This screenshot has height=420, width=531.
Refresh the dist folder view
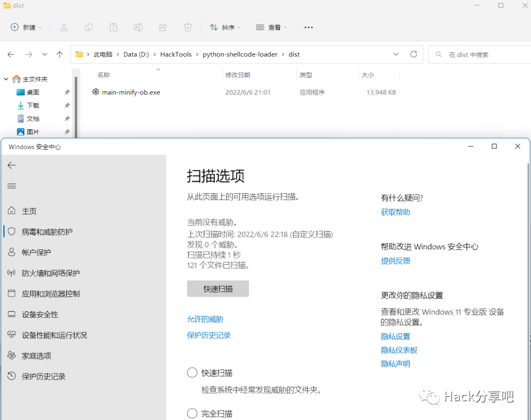pyautogui.click(x=414, y=54)
